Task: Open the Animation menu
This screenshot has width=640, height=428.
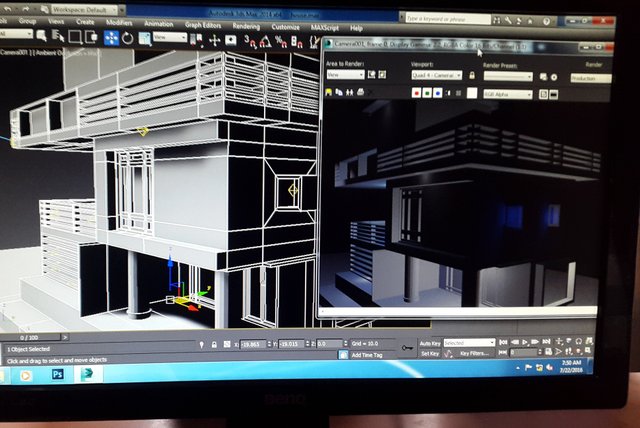Action: 158,24
